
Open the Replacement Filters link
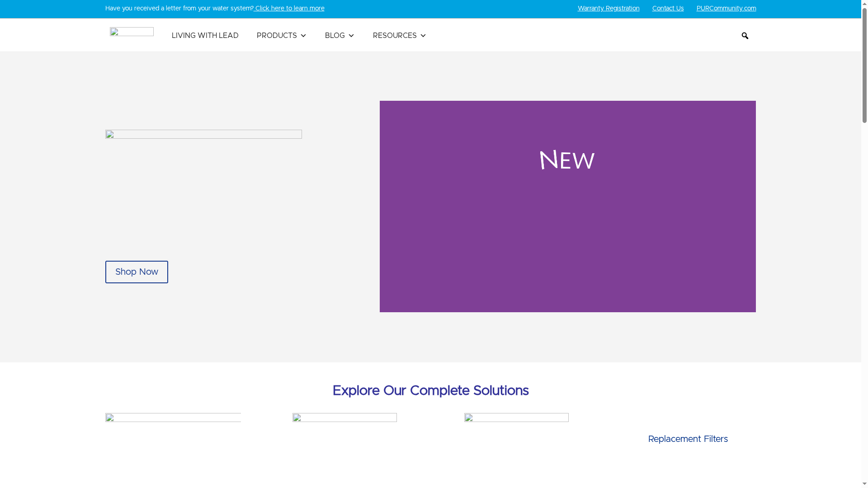pos(688,439)
